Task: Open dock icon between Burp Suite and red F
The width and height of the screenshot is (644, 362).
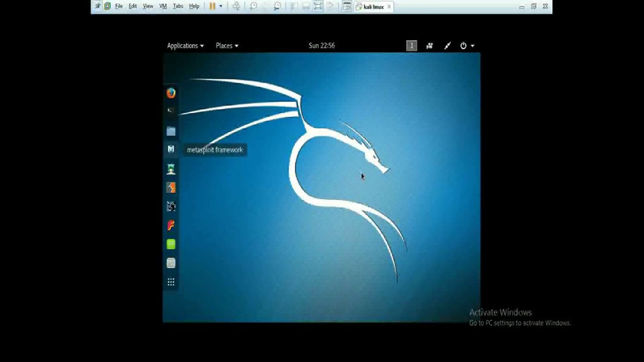Action: pos(171,206)
